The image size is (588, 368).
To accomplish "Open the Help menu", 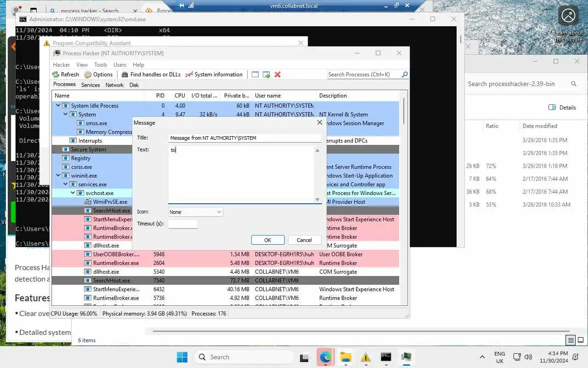I will click(x=138, y=65).
